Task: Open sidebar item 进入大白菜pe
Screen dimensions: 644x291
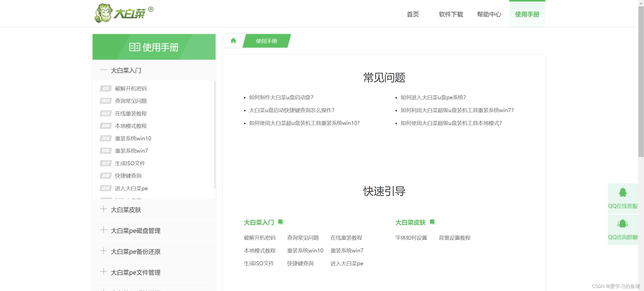Action: pyautogui.click(x=131, y=188)
